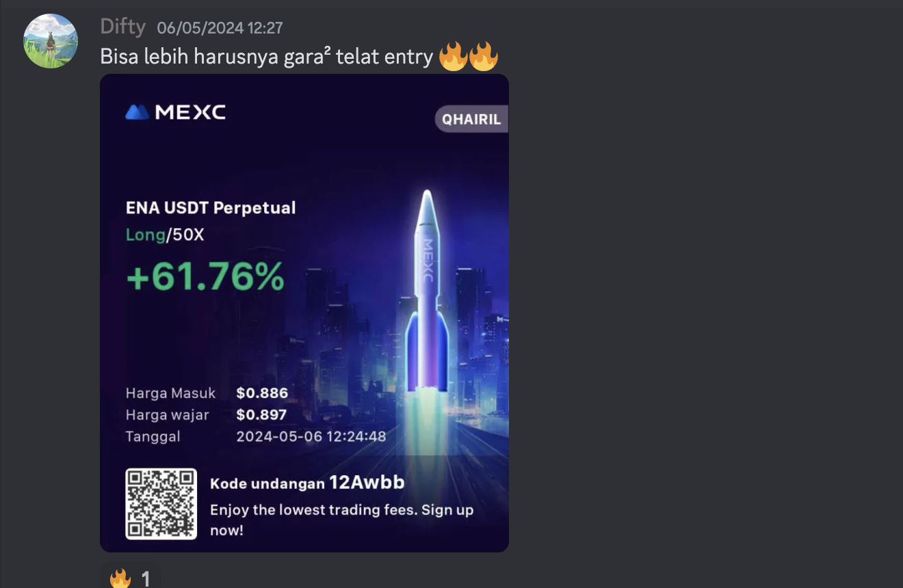The width and height of the screenshot is (903, 588).
Task: Click the invite code 12Awbb
Action: click(367, 483)
